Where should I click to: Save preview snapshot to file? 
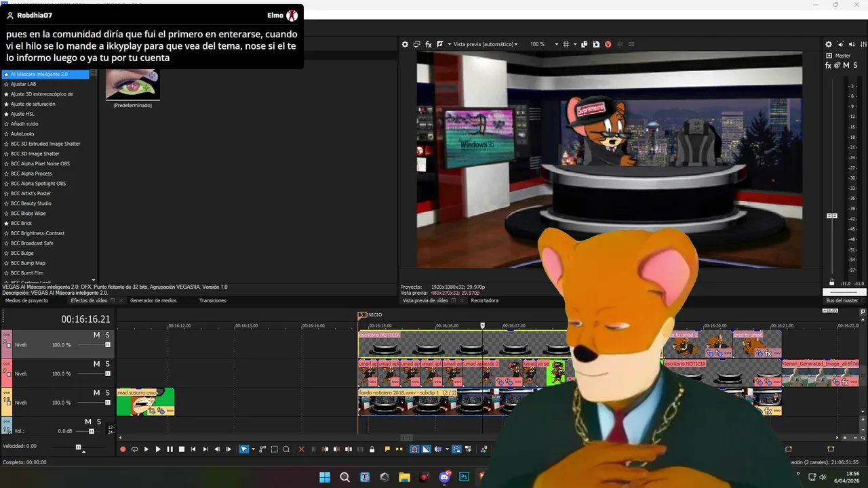596,44
